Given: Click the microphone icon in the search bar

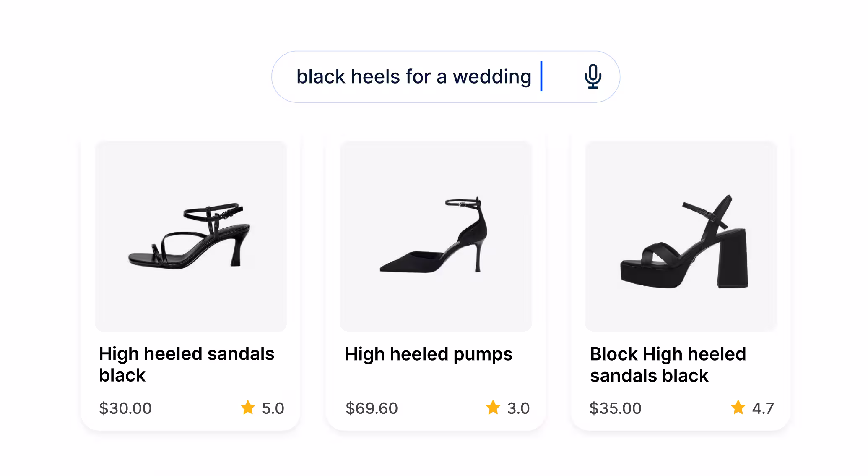Looking at the screenshot, I should [591, 76].
